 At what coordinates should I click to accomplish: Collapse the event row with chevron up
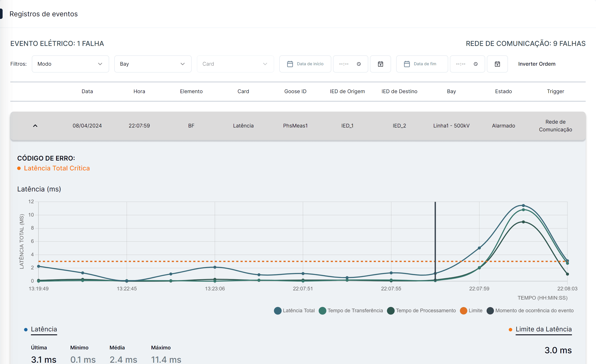35,126
